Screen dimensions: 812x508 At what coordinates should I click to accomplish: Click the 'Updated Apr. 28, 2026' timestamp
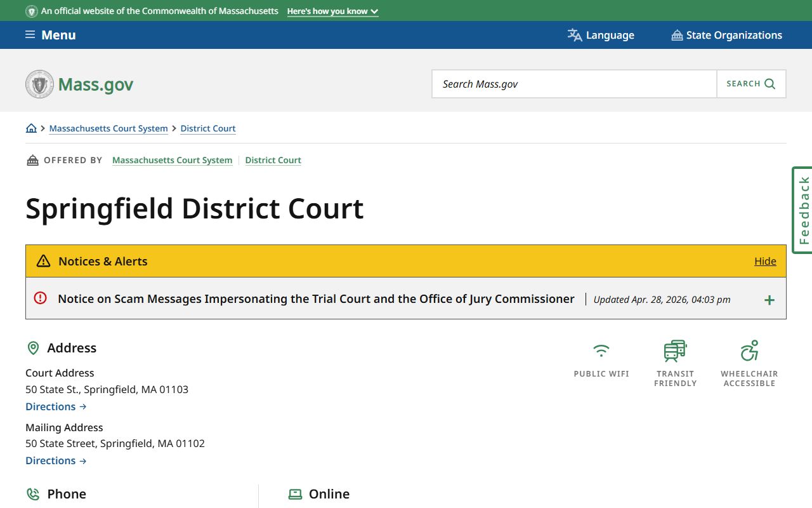[x=662, y=300]
